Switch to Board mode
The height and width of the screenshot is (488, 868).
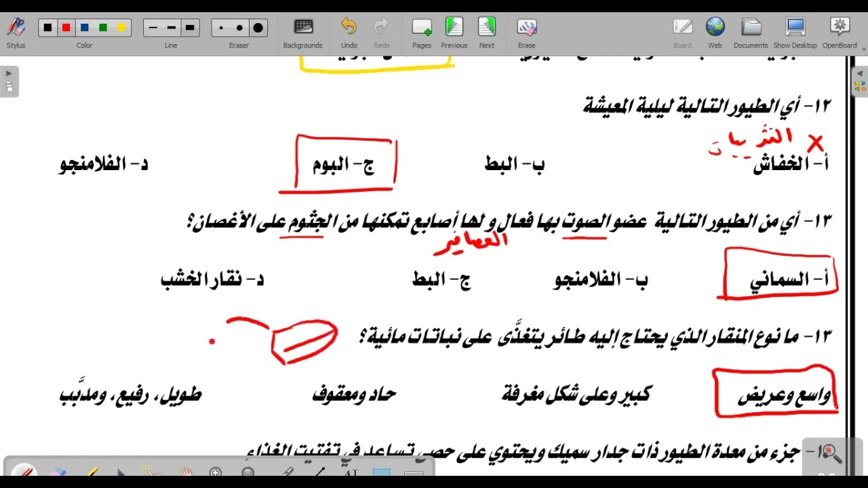[x=682, y=33]
